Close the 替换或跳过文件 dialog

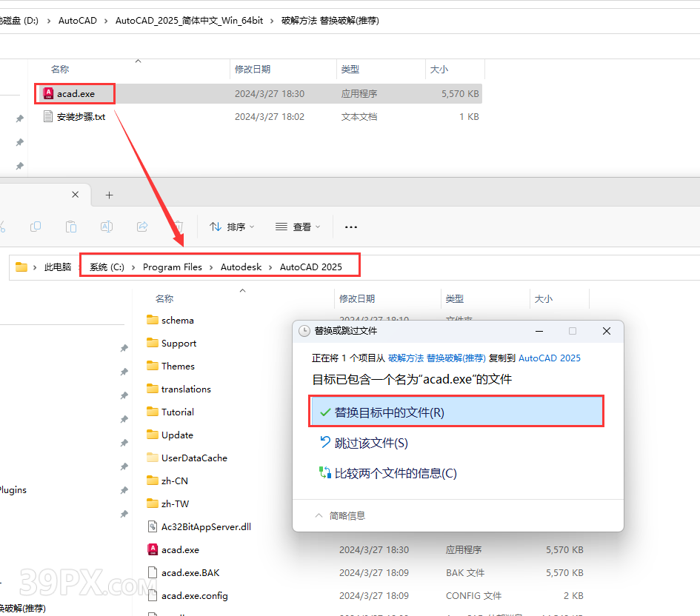coord(606,331)
